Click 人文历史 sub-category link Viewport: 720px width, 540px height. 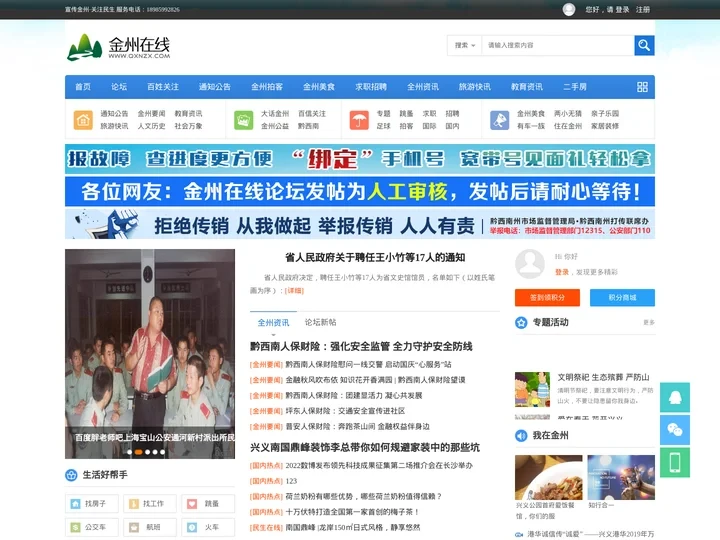[152, 126]
